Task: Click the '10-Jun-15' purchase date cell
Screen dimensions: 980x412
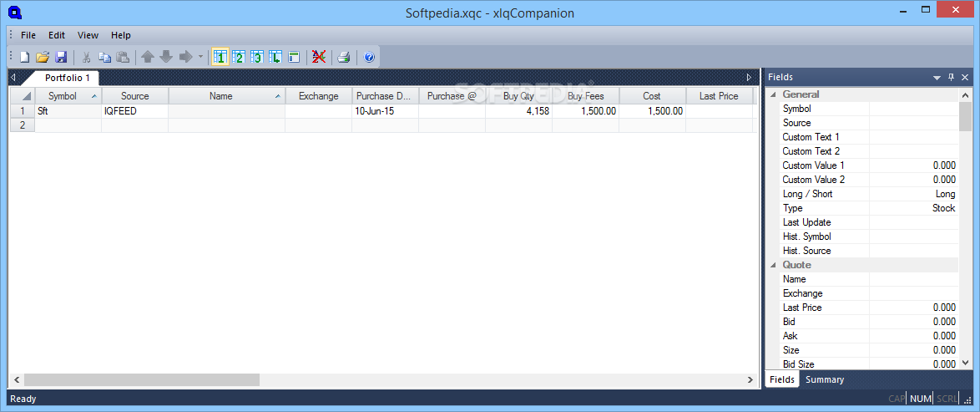Action: [386, 111]
